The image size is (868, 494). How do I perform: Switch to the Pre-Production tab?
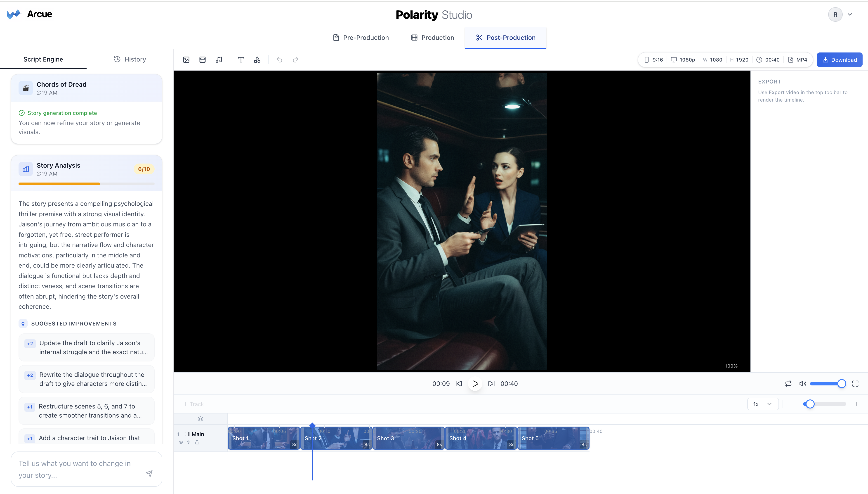361,38
